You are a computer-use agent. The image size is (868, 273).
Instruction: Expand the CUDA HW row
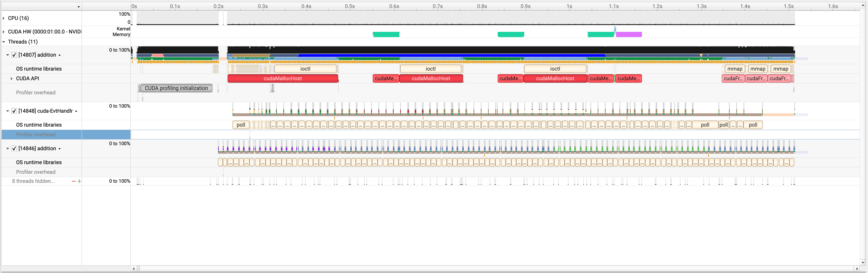click(x=4, y=32)
